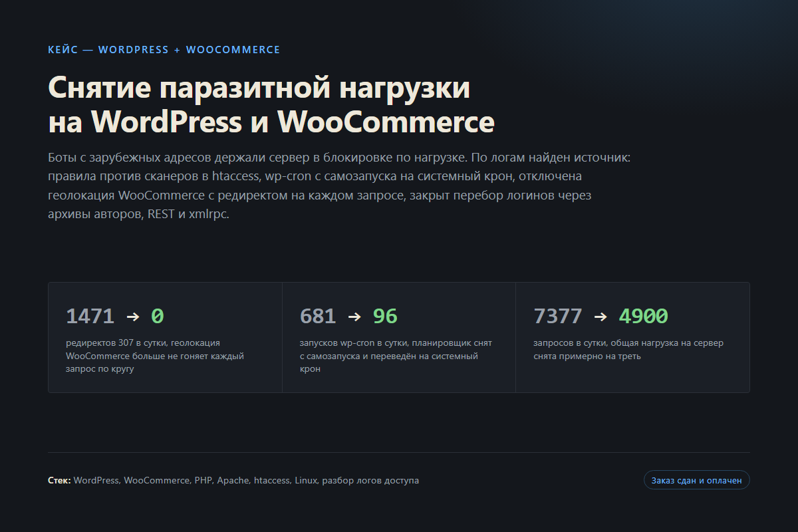Click the 'КЕЙС — WORDPRESS + WOOCOMMERCE' label

(x=164, y=50)
